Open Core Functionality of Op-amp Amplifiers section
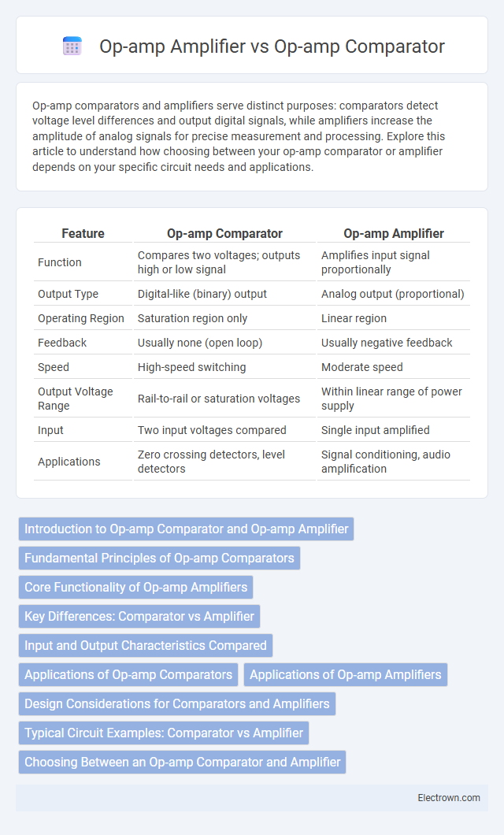 [x=135, y=588]
